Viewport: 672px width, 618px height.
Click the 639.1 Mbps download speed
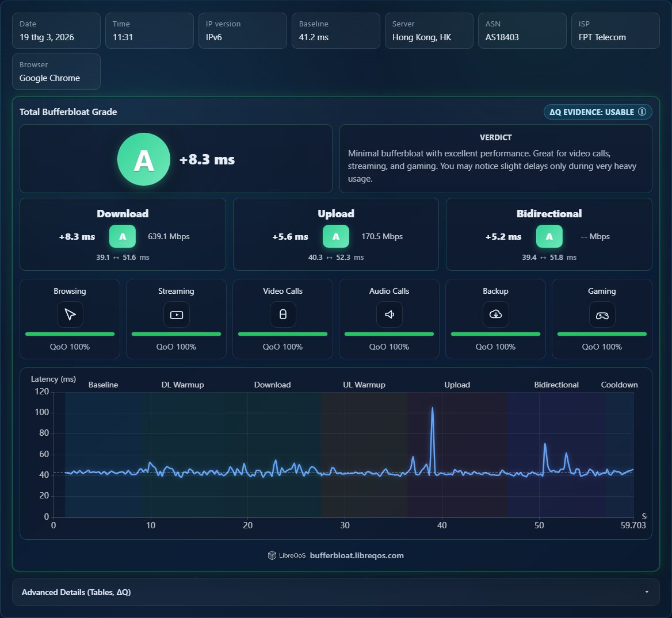pos(169,236)
